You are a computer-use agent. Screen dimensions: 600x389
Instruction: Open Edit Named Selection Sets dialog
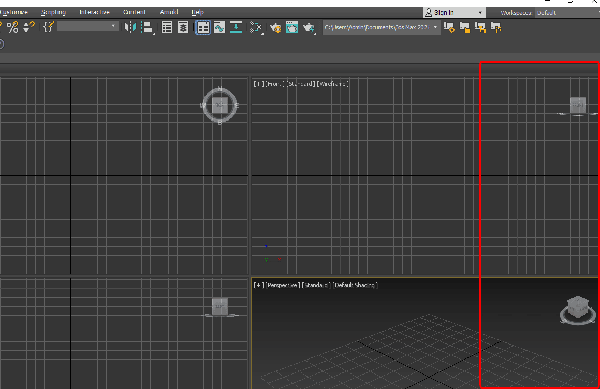tap(48, 27)
